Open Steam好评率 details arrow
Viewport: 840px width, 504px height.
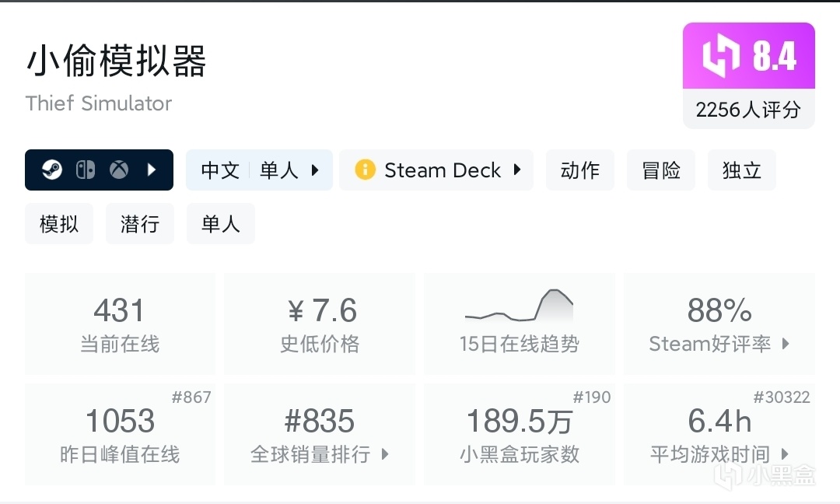click(x=786, y=344)
